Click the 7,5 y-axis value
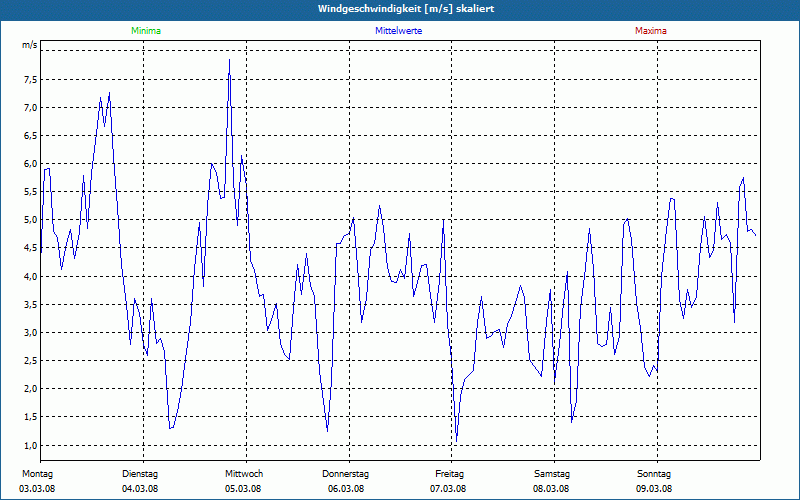This screenshot has width=800, height=500. pos(30,80)
